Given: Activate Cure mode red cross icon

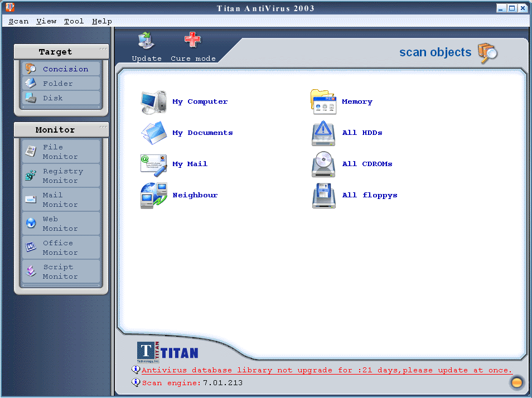Looking at the screenshot, I should [193, 40].
